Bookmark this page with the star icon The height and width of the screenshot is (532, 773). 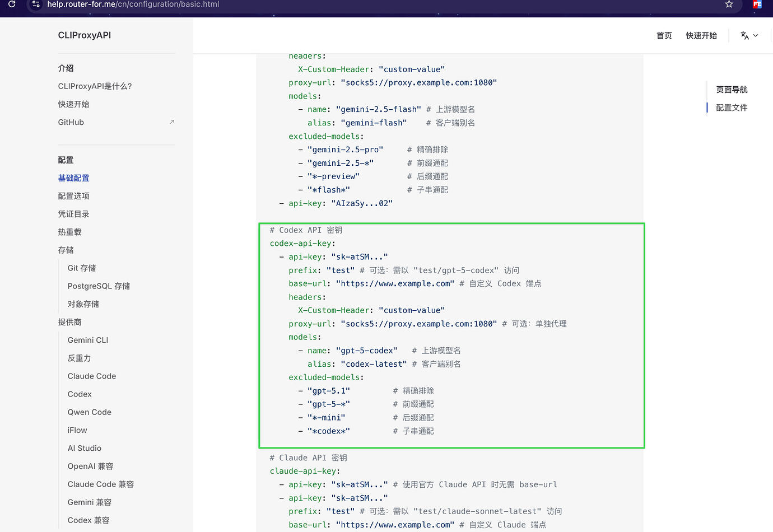pos(729,4)
